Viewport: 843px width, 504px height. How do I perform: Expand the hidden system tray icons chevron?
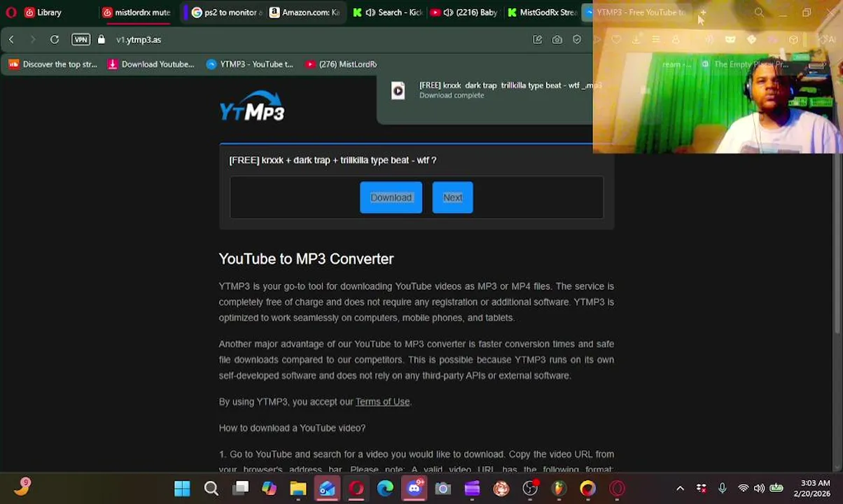point(680,489)
